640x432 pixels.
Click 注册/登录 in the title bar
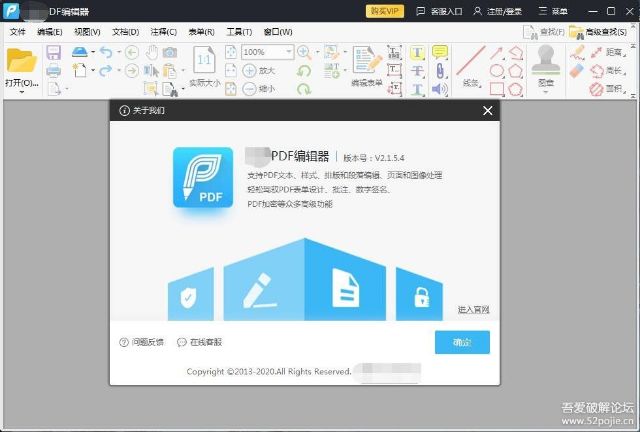point(498,11)
